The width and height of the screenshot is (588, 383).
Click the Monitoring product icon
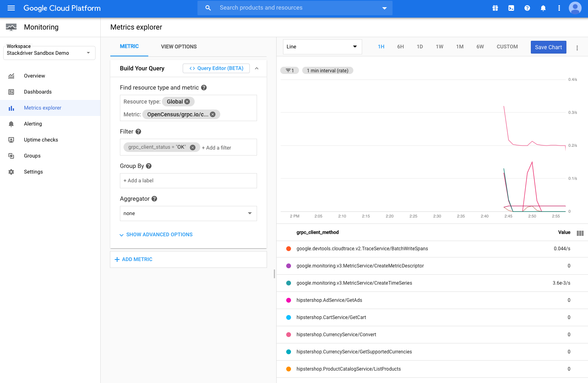[11, 27]
